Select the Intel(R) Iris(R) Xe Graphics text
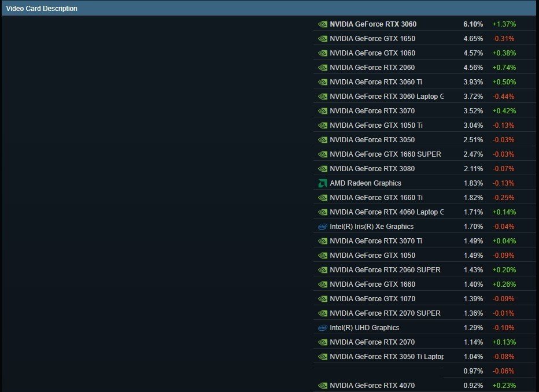This screenshot has height=392, width=539. tap(372, 227)
